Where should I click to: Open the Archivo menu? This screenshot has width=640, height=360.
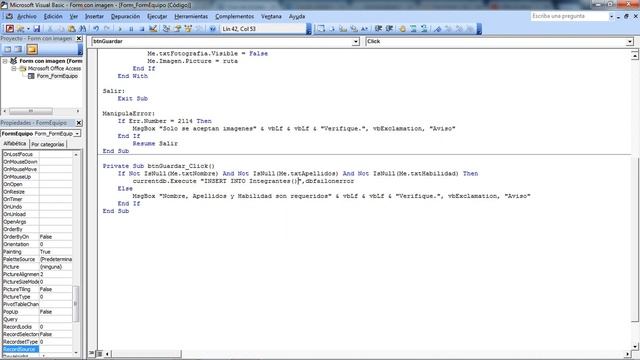27,16
